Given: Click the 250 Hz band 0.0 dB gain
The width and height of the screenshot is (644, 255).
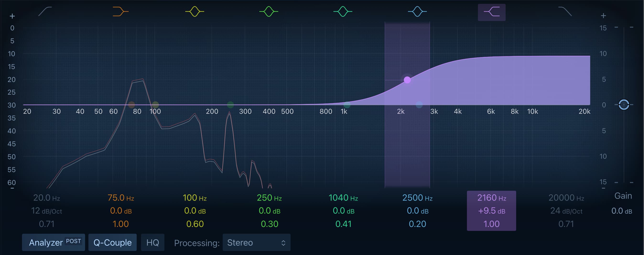Looking at the screenshot, I should pos(269,211).
